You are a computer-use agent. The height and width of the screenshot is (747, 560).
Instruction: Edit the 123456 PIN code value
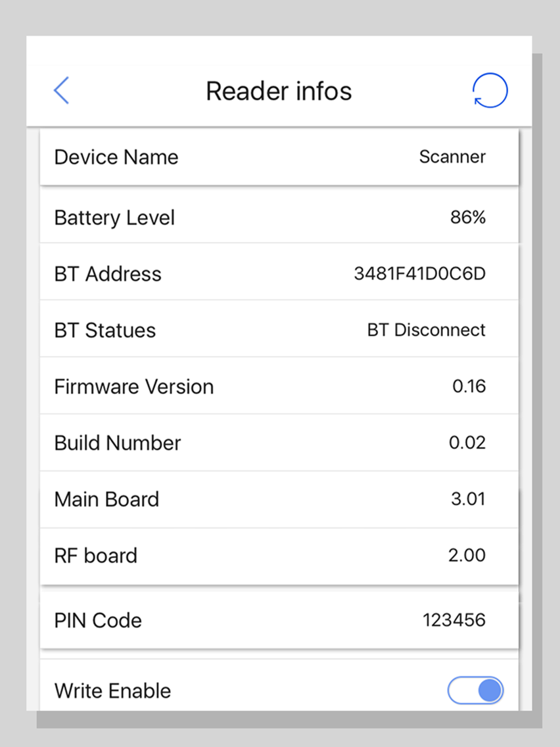tap(454, 620)
